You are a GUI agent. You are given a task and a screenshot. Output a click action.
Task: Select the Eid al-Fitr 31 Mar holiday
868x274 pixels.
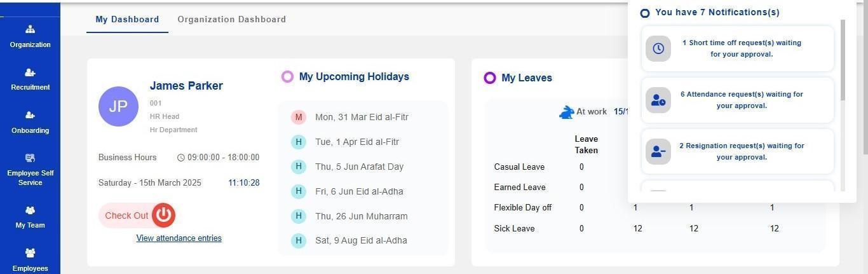click(362, 117)
